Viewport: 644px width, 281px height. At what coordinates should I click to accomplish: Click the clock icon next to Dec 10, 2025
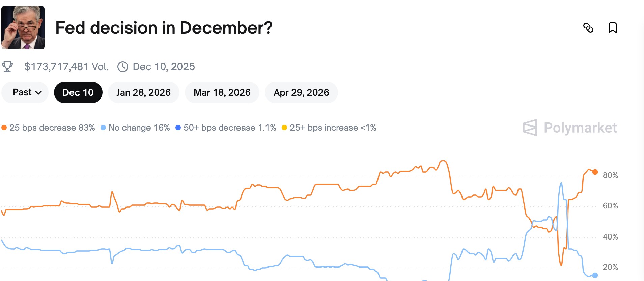coord(122,66)
